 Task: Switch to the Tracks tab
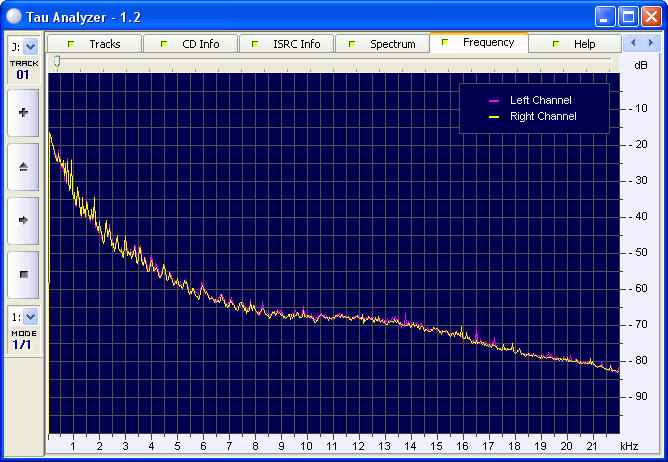tap(94, 44)
